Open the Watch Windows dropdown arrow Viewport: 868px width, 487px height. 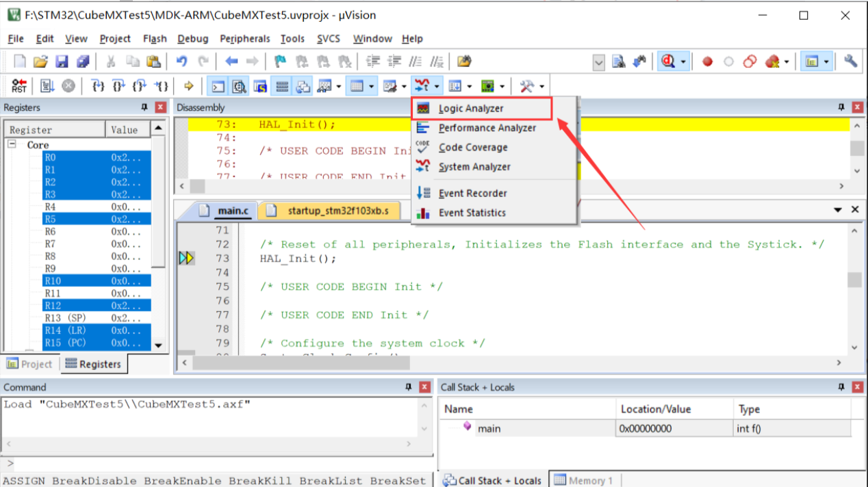click(x=339, y=86)
